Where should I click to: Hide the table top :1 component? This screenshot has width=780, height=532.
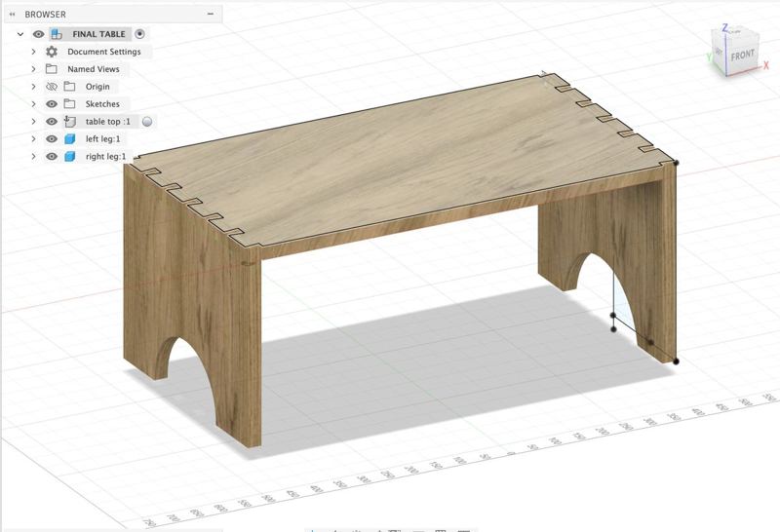(52, 122)
